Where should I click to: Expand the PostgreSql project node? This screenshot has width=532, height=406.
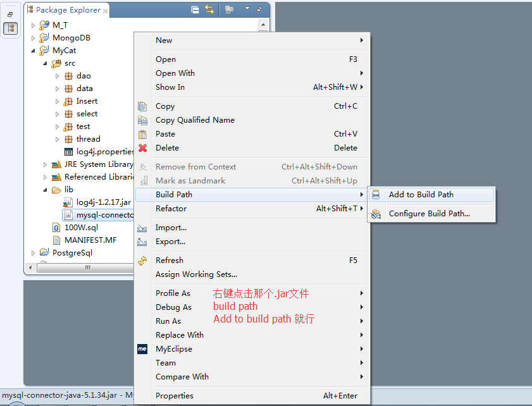point(33,253)
